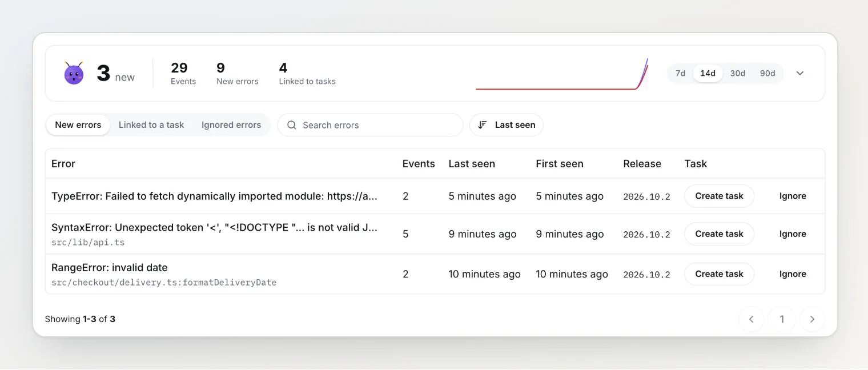Open the RangeError: invalid date error
868x370 pixels.
(x=110, y=268)
